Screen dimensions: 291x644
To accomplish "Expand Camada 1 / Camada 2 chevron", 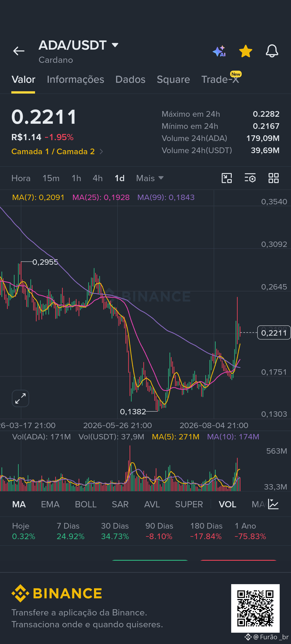I will pos(101,151).
